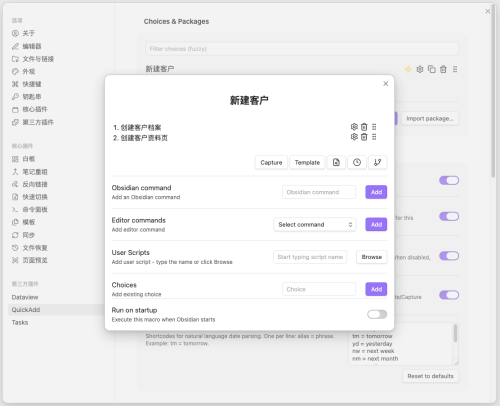500x406 pixels.
Task: Toggle first purple switch in settings
Action: (x=449, y=180)
